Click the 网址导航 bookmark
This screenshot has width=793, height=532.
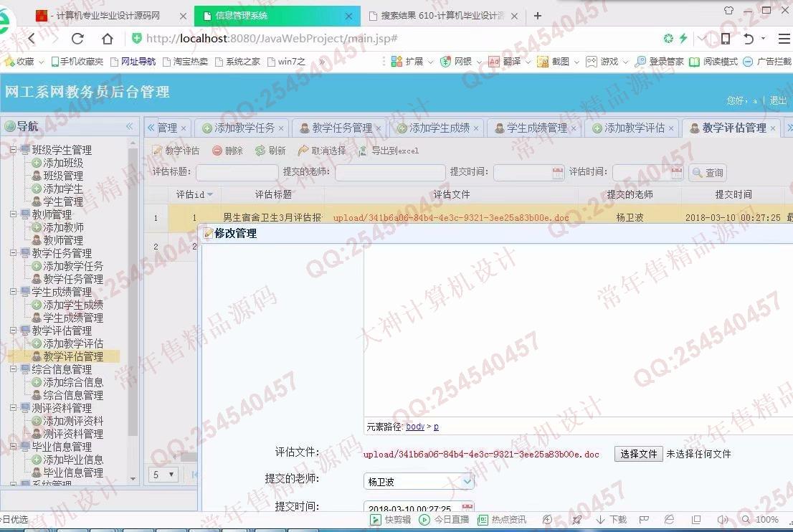pos(133,62)
